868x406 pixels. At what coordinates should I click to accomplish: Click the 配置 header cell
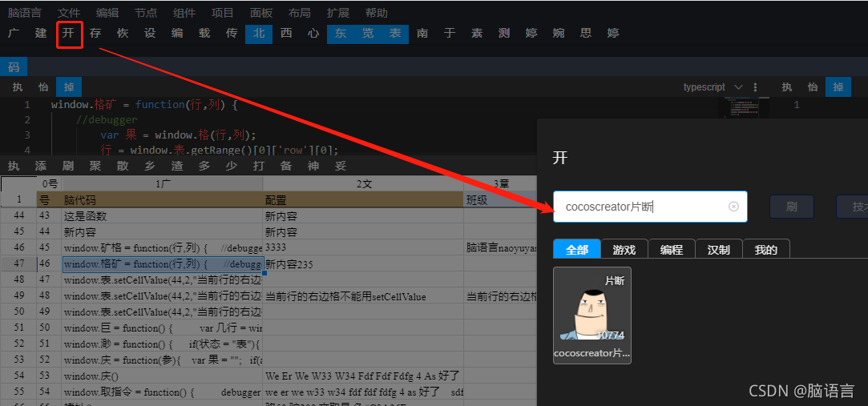363,199
